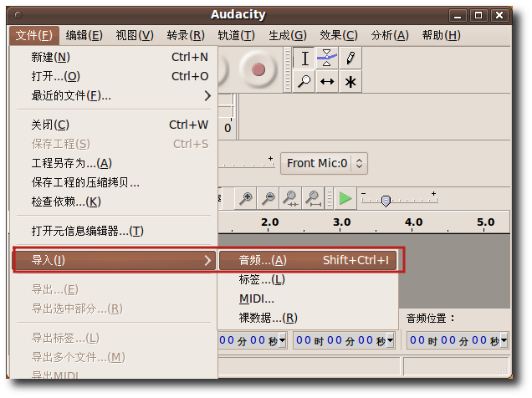This screenshot has height=398, width=532.
Task: Choose 工程另存为...(A) entry
Action: (114, 163)
